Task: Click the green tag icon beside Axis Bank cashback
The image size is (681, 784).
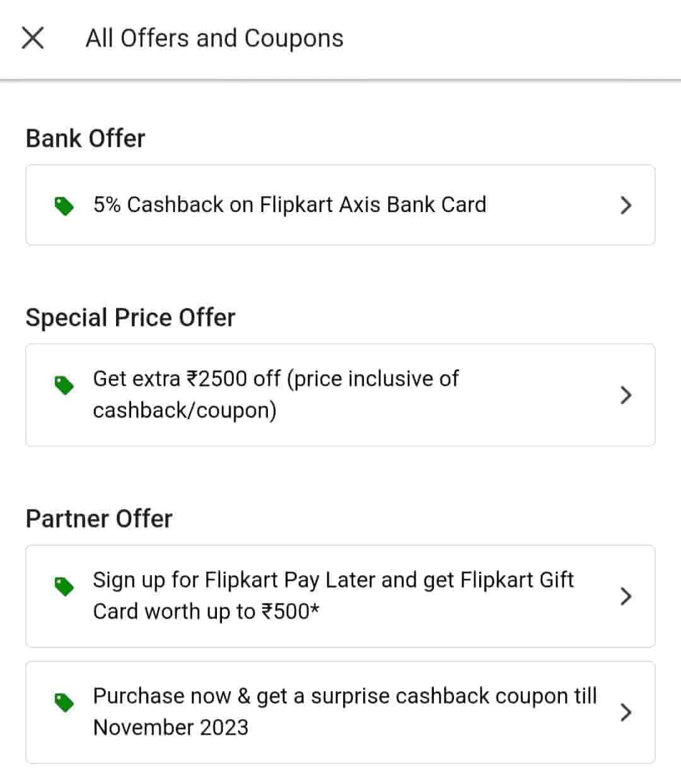Action: (64, 206)
